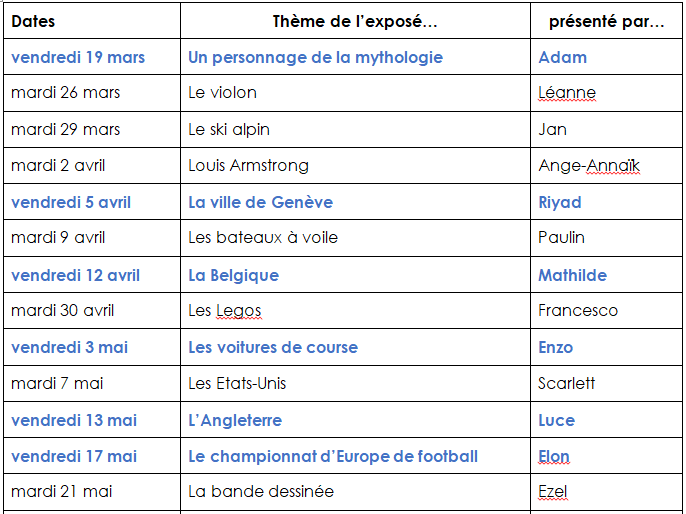The width and height of the screenshot is (686, 514).
Task: Click the "Dates" column header cell
Action: 92,21
